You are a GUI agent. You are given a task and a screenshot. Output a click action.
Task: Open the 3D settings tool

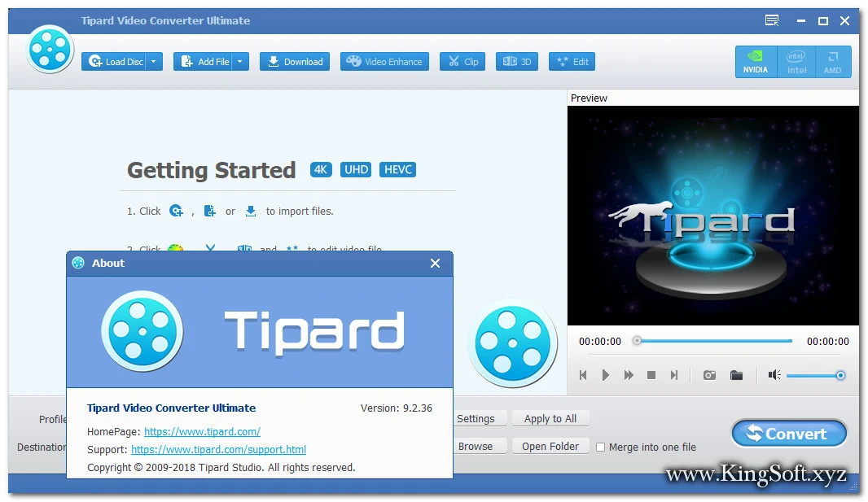tap(516, 62)
